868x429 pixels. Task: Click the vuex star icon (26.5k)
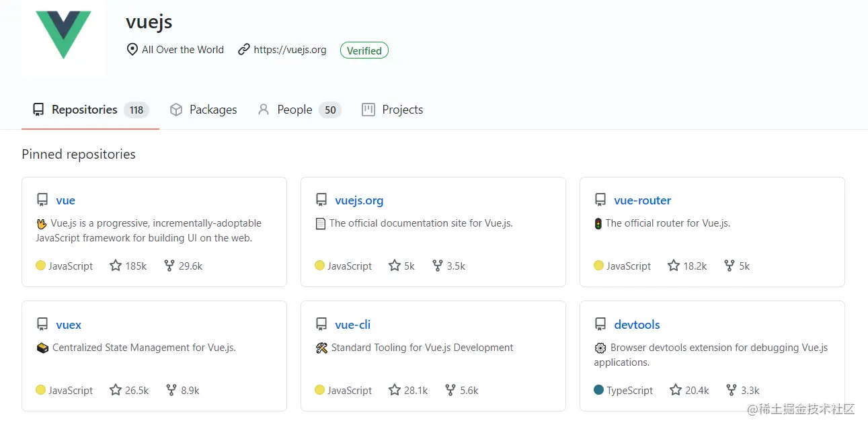coord(116,390)
